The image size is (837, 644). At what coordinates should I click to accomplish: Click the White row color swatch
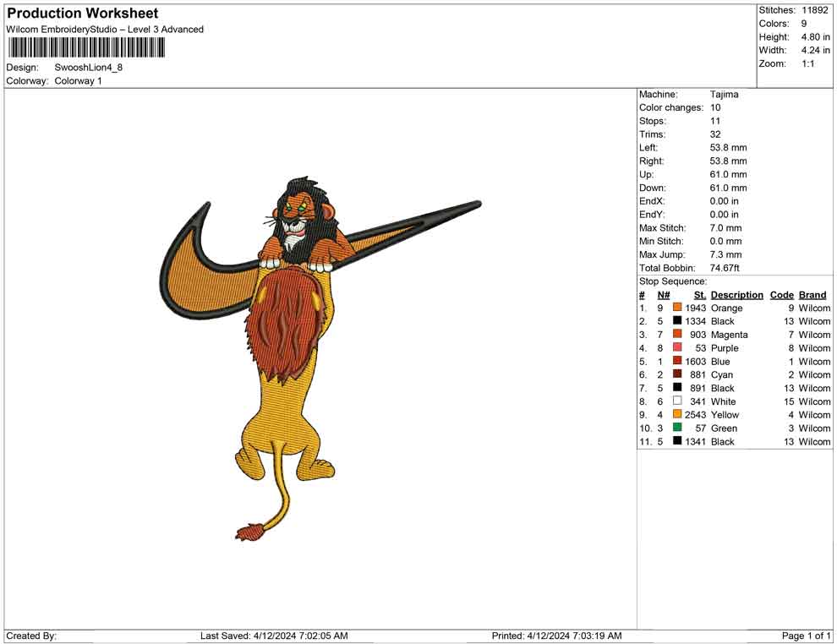[677, 401]
